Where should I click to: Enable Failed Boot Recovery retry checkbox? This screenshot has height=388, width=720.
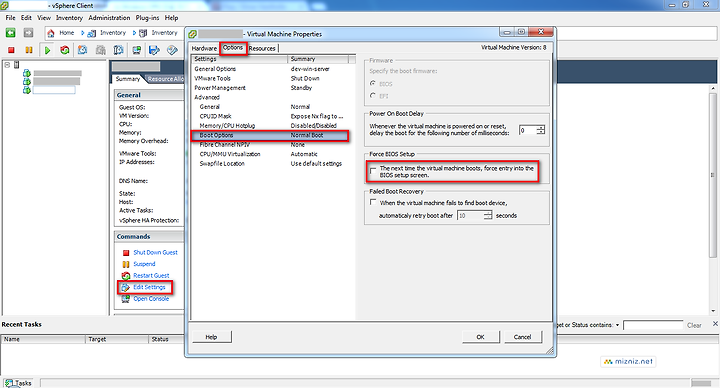(x=373, y=202)
